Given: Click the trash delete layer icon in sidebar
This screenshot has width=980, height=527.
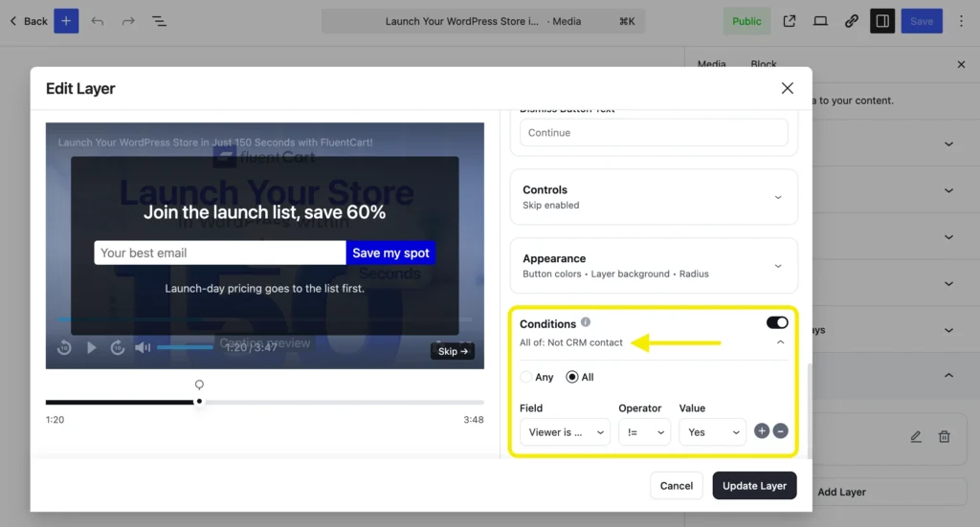Looking at the screenshot, I should (x=945, y=436).
